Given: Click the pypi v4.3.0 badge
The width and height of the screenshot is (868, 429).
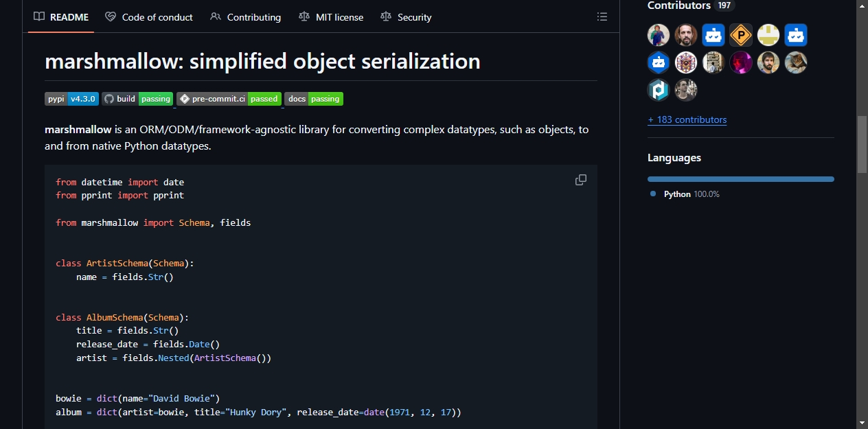Looking at the screenshot, I should coord(72,99).
